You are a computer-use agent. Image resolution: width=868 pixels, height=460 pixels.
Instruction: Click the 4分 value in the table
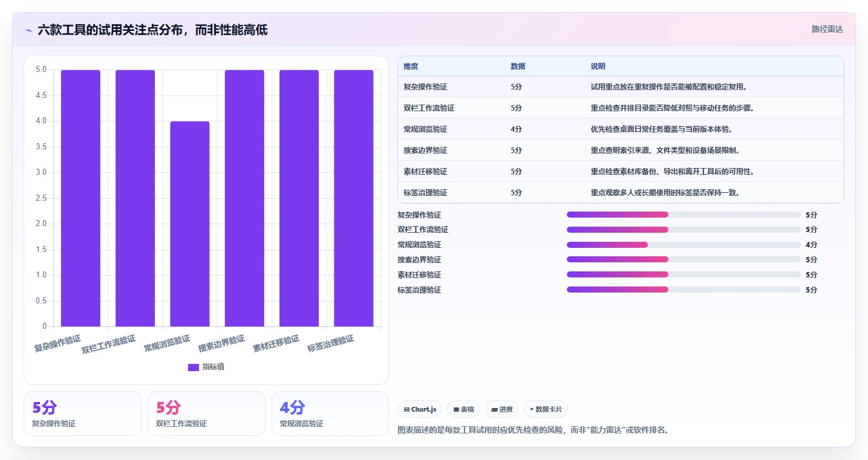click(516, 129)
